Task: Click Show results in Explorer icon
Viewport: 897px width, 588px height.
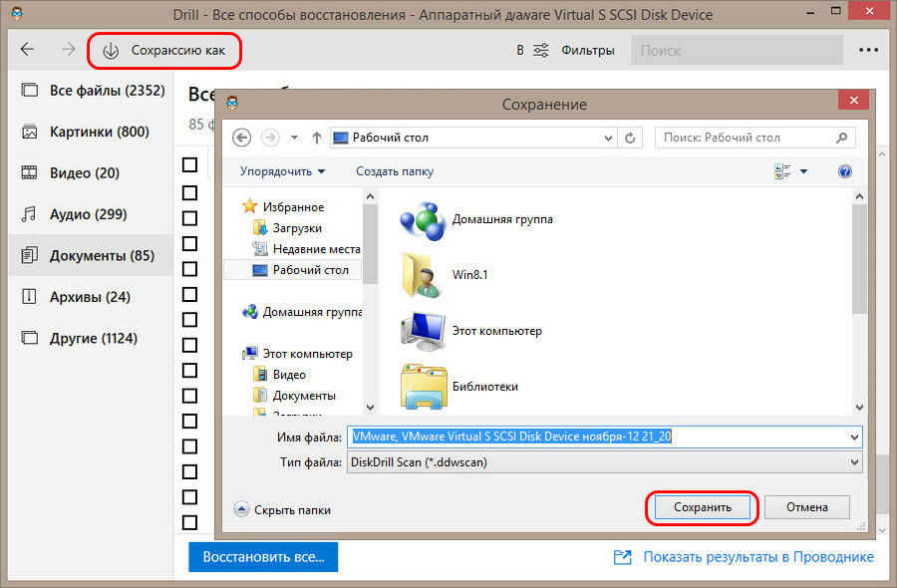Action: [x=622, y=556]
